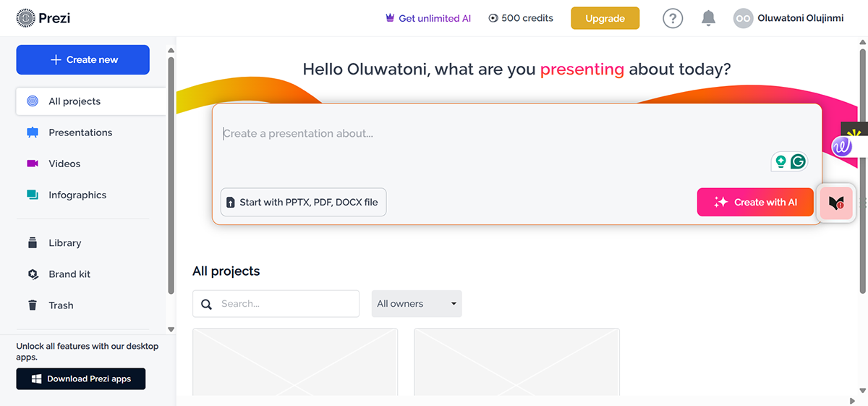Open Infographics in the sidebar

[x=77, y=195]
